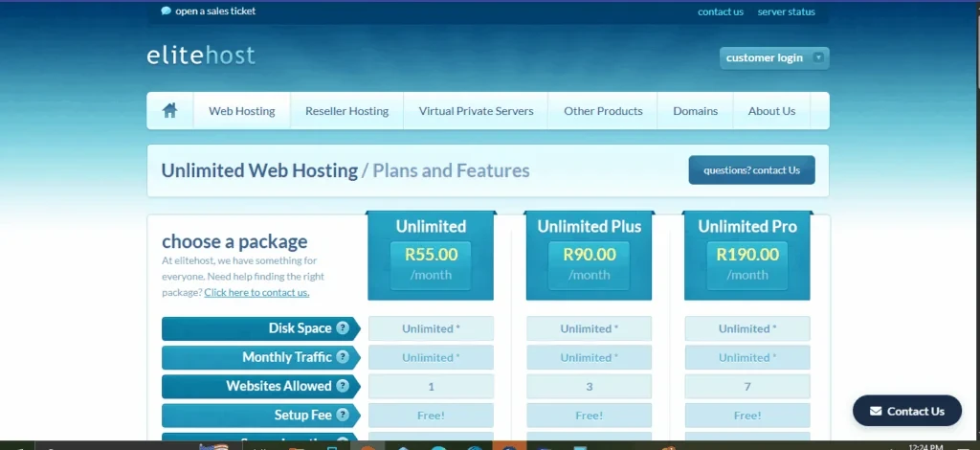The width and height of the screenshot is (980, 450).
Task: Click the Monthly Traffic feature label
Action: click(260, 357)
